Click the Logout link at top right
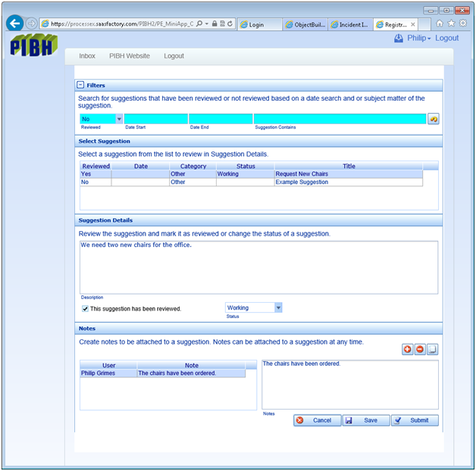Screen dimensions: 476x471 (x=447, y=38)
